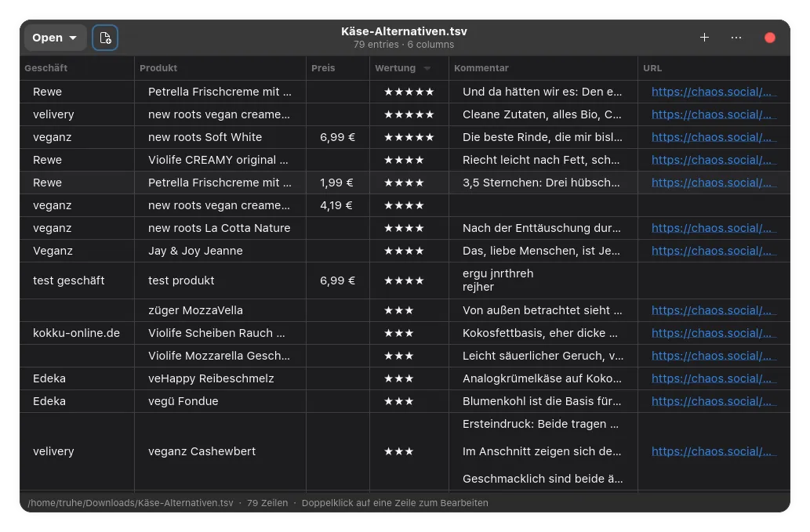Open the URL link for veganz Cashewbert

[714, 451]
